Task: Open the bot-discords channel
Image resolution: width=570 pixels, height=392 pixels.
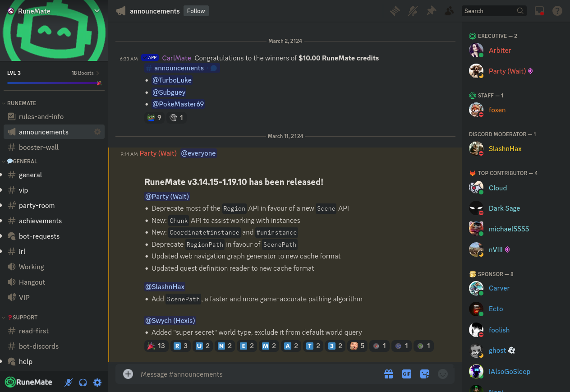Action: (x=54, y=346)
